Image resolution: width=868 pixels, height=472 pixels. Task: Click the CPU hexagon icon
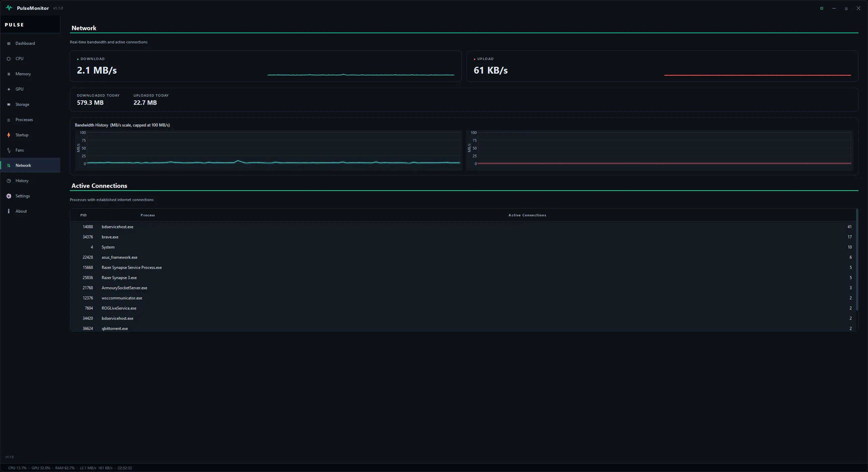[x=9, y=59]
